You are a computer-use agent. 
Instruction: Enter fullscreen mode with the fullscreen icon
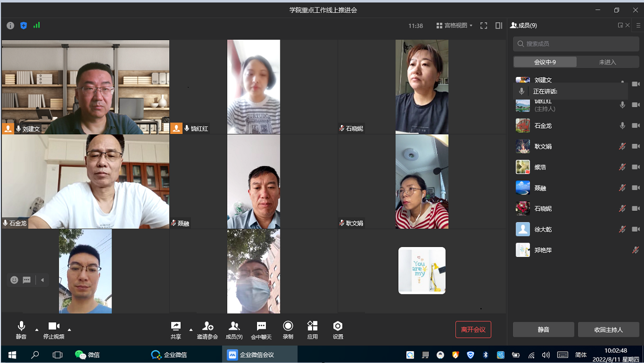[x=484, y=26]
